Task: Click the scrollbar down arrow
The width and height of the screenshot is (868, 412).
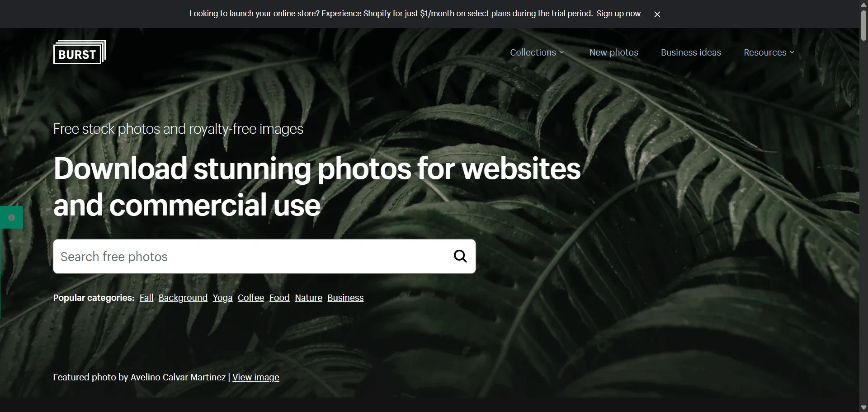Action: [863, 407]
